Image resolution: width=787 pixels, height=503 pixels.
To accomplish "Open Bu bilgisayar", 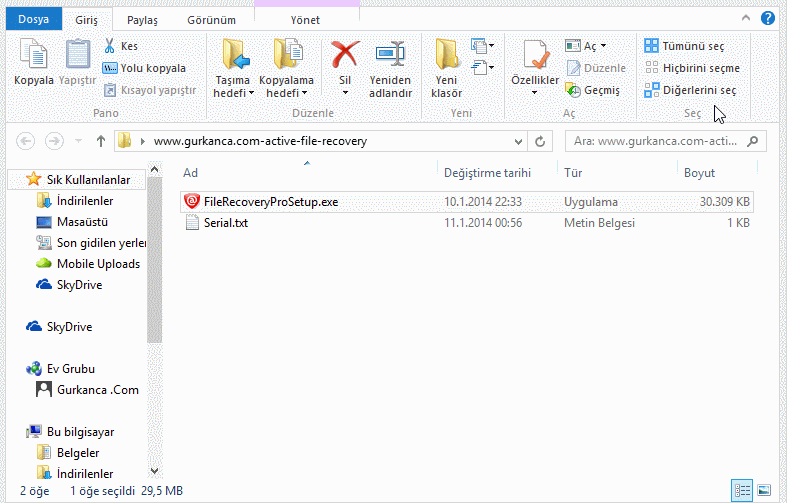I will 70,432.
